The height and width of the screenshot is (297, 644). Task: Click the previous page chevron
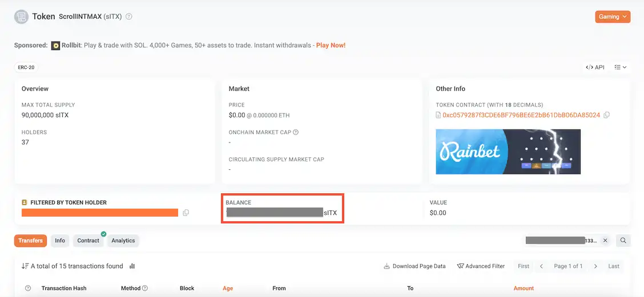coord(541,266)
